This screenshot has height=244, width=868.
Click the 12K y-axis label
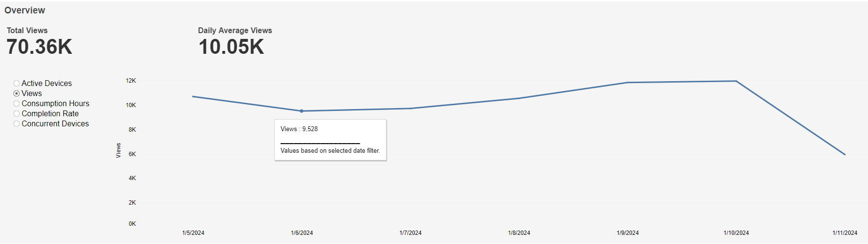click(131, 81)
